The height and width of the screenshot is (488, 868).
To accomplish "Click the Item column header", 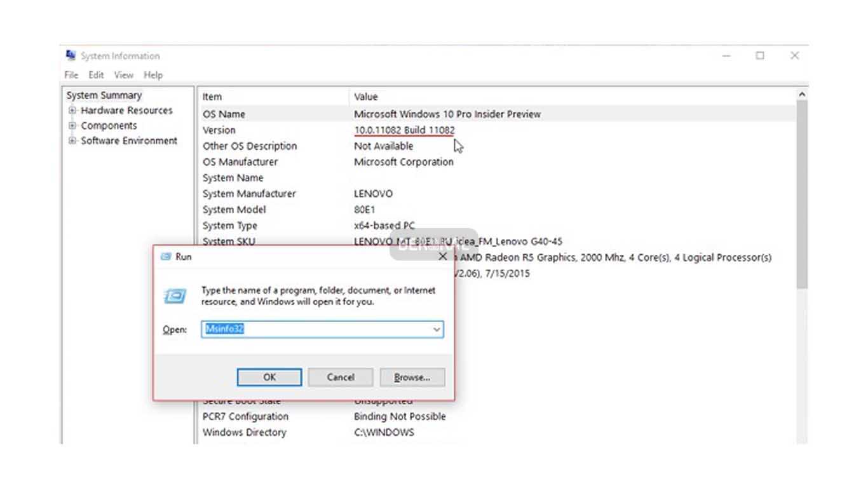I will click(x=273, y=97).
